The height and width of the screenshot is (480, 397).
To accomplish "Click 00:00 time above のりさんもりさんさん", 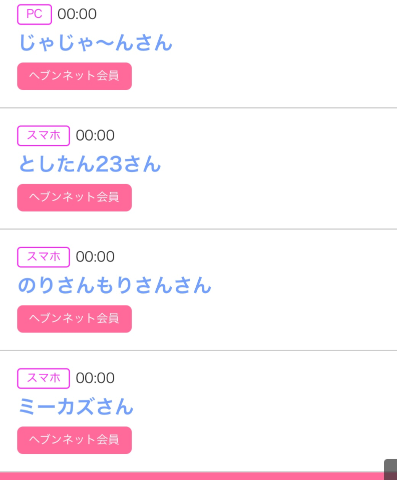I will click(x=95, y=257).
